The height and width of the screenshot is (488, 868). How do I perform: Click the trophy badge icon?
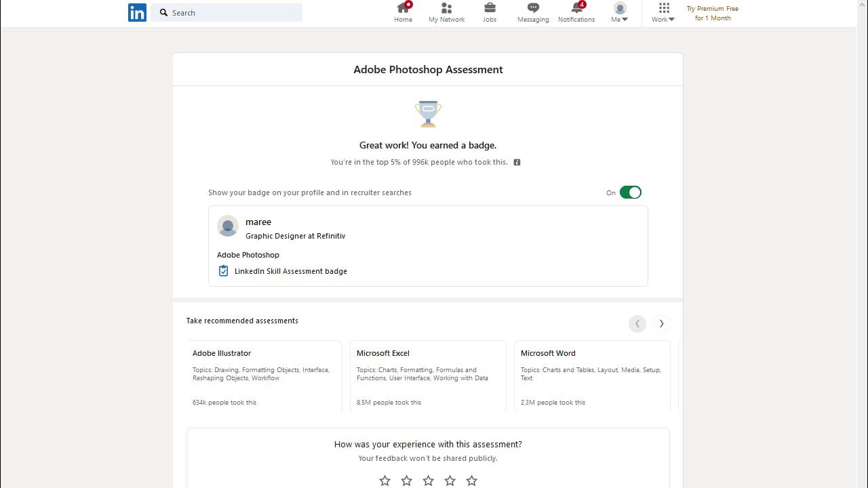point(428,114)
